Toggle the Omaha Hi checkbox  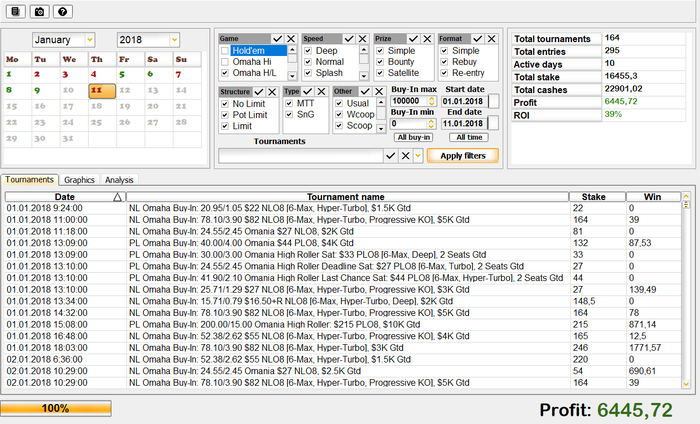pos(225,62)
